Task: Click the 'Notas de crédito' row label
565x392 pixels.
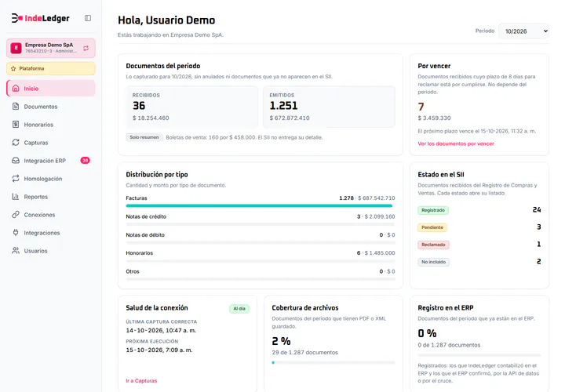Action: (146, 216)
